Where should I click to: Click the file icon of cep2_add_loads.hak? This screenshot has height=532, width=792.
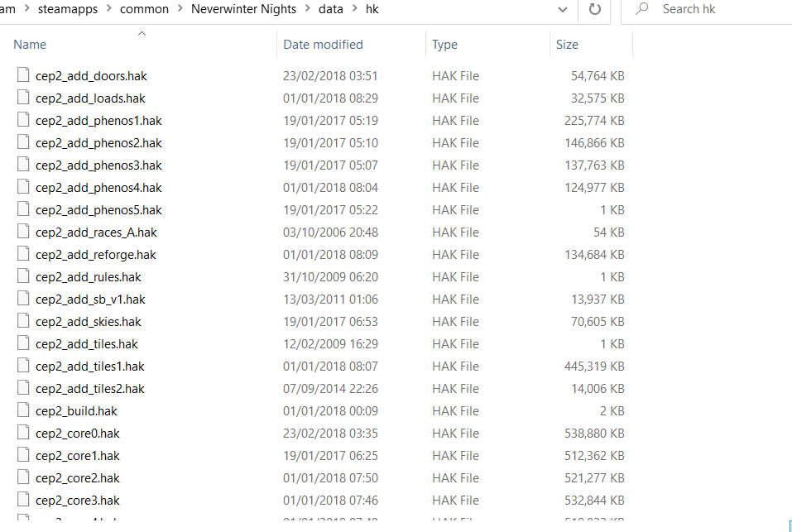[x=23, y=97]
